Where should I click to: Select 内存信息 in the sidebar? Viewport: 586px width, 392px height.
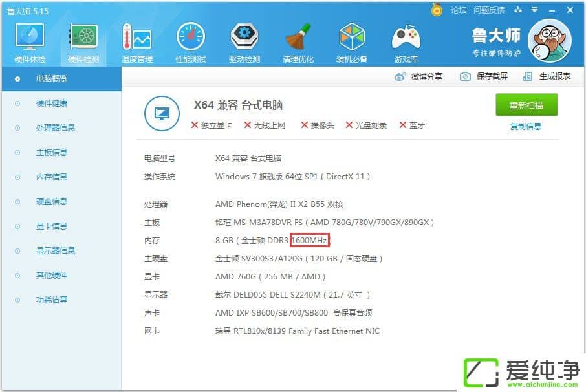52,177
